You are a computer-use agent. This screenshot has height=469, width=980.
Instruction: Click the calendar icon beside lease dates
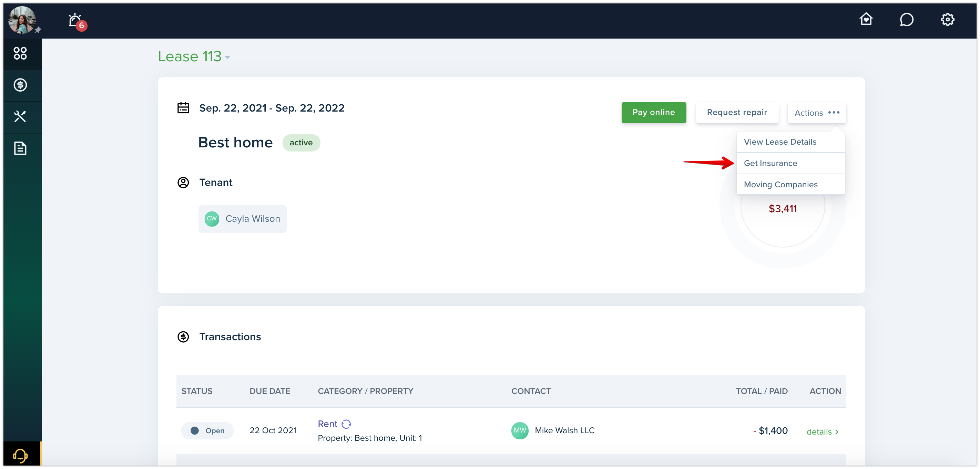tap(183, 108)
